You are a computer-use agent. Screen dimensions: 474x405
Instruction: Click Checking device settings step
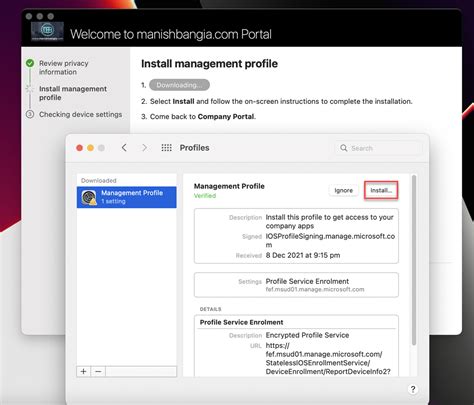[x=81, y=114]
